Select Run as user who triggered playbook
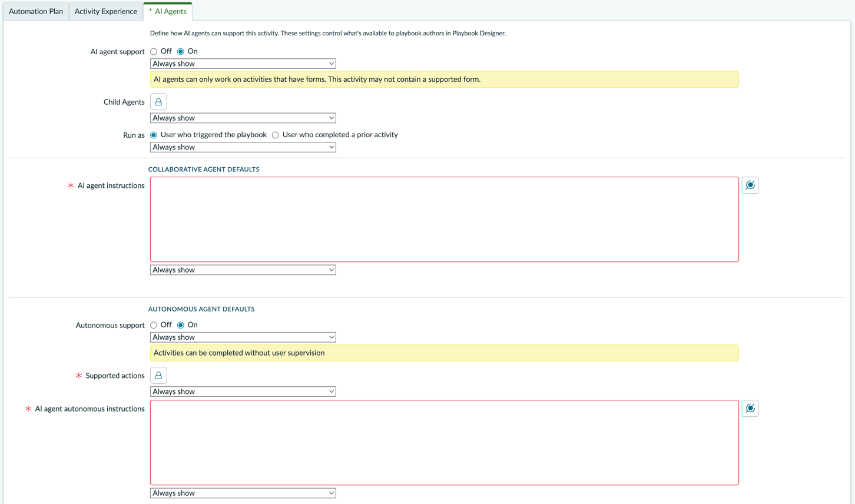The width and height of the screenshot is (855, 504). point(154,135)
